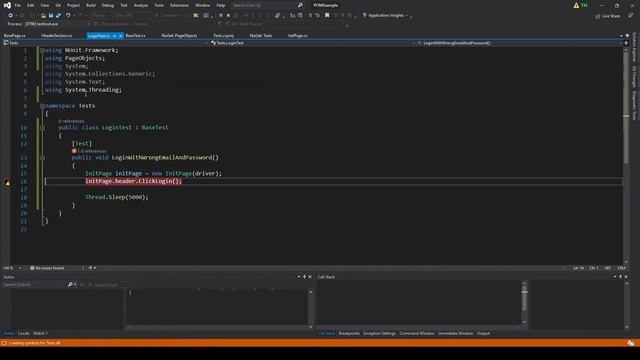
Task: Close the LoginTest.cs tab
Action: click(x=120, y=36)
